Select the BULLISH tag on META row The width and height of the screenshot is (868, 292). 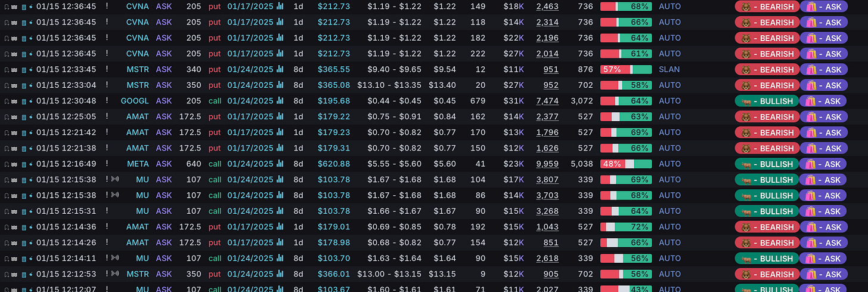[767, 164]
